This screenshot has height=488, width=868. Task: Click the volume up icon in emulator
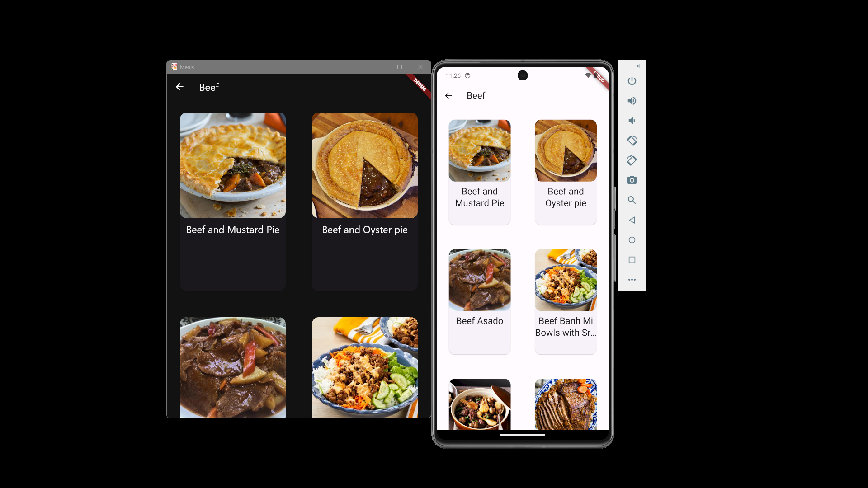(x=632, y=101)
